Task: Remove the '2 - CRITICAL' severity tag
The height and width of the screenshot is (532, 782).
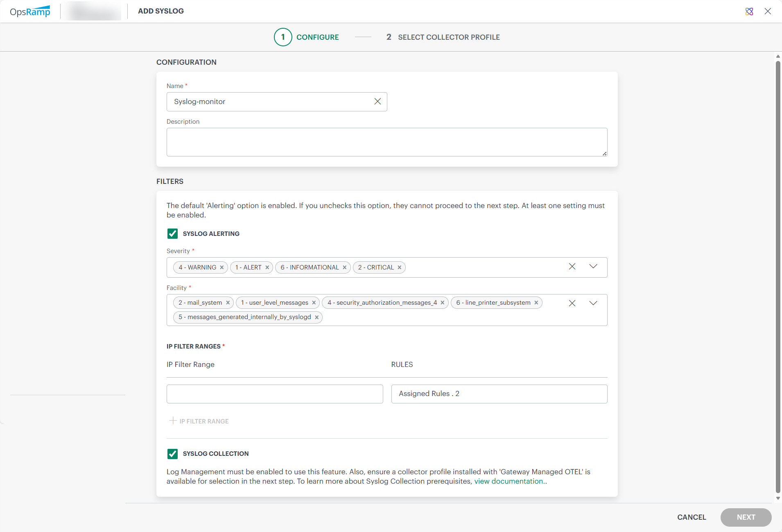Action: click(400, 267)
